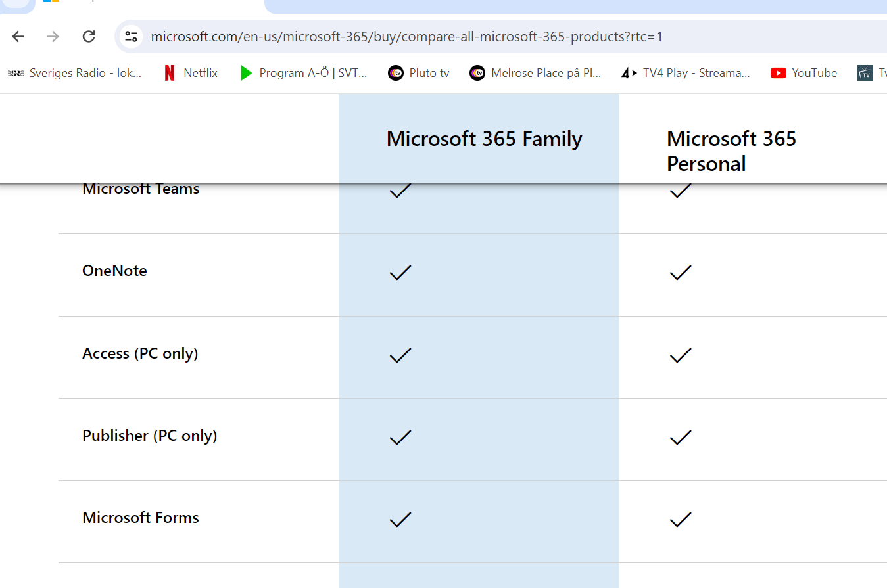Viewport: 887px width, 588px height.
Task: Open site information icon in address bar
Action: (x=132, y=37)
